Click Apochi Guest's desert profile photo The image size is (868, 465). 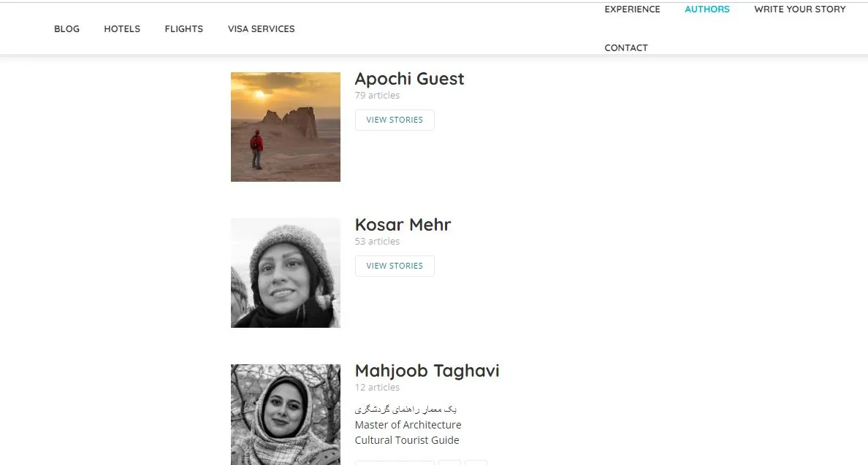pos(286,126)
